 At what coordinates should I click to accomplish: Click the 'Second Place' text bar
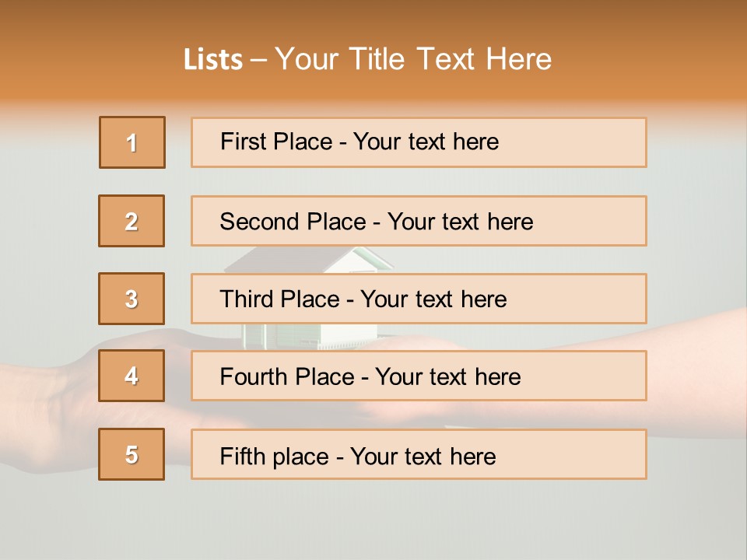419,221
